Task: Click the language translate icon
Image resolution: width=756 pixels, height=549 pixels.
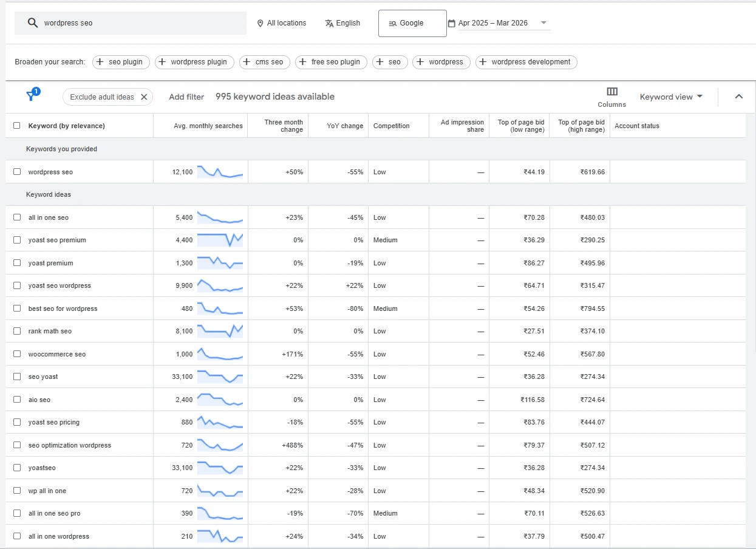Action: tap(329, 23)
